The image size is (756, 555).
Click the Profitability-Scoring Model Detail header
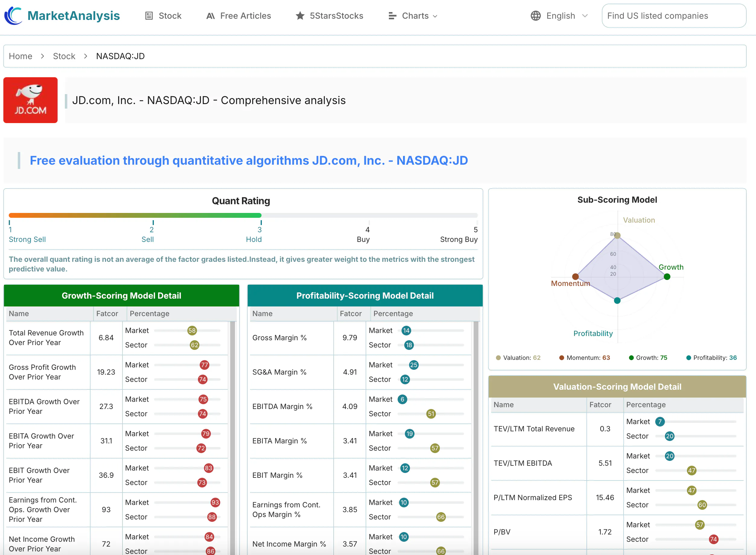click(365, 296)
